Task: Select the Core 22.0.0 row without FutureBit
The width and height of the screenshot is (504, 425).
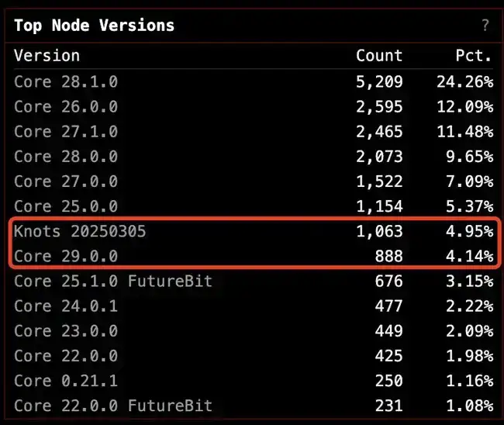Action: [x=254, y=356]
